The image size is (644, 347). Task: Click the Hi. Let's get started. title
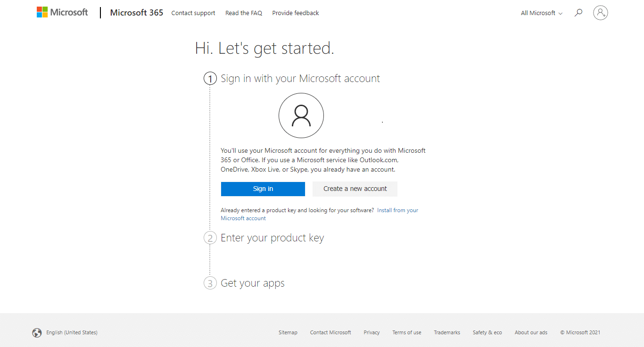[x=264, y=49]
